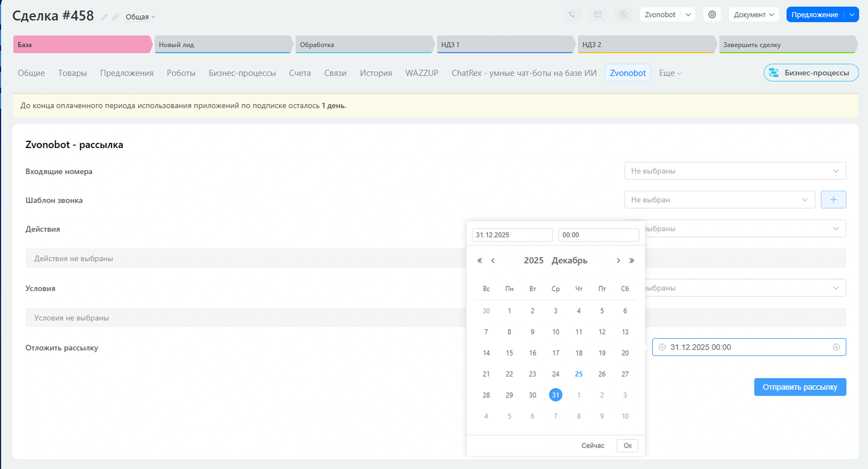Go to next year with double-right arrow
Image resolution: width=868 pixels, height=469 pixels.
pyautogui.click(x=631, y=261)
